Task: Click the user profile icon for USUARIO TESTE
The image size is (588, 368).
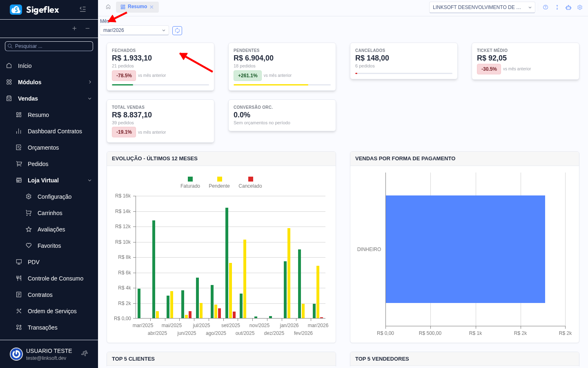Action: tap(16, 354)
